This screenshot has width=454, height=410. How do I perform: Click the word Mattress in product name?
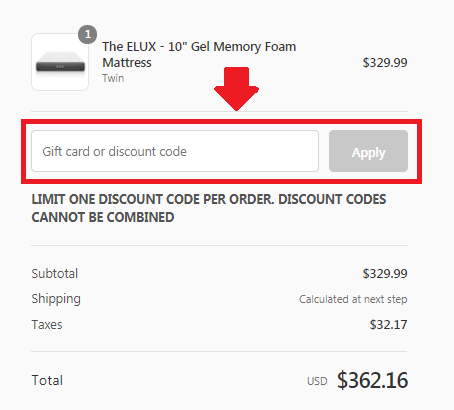[x=127, y=63]
